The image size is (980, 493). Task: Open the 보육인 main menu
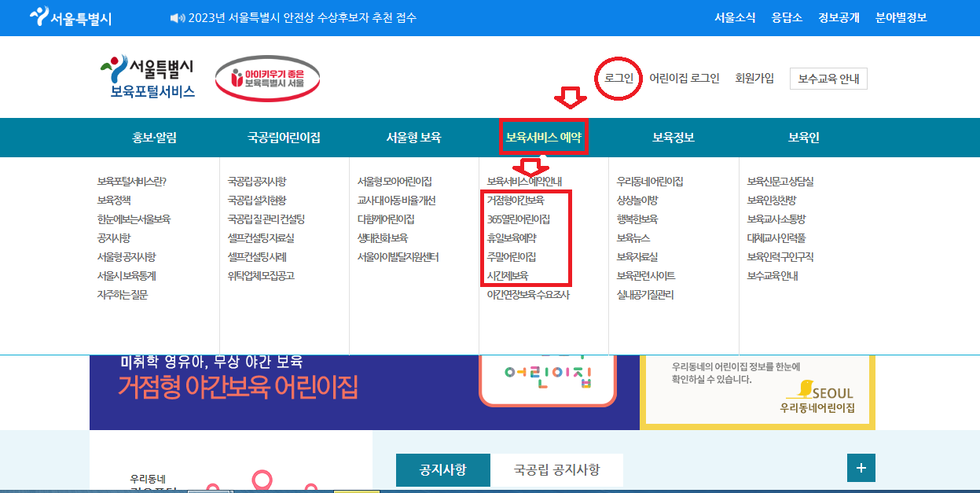click(x=803, y=138)
